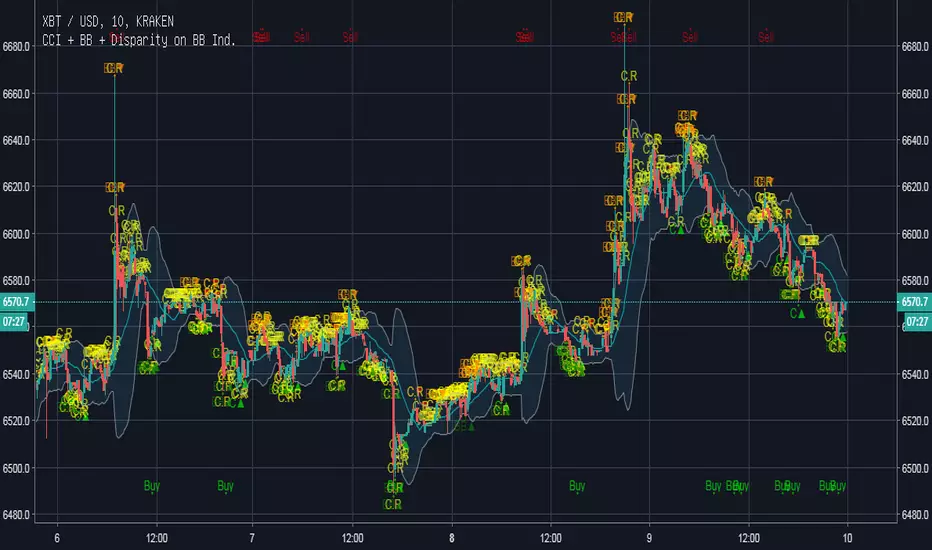932x550 pixels.
Task: Select the CCI + BB + Disparity indicator label
Action: [x=139, y=40]
